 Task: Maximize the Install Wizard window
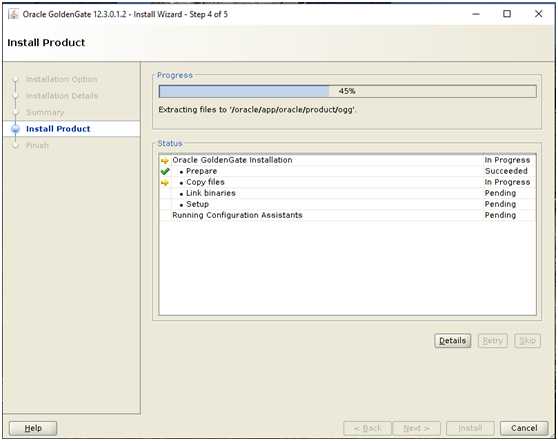507,14
